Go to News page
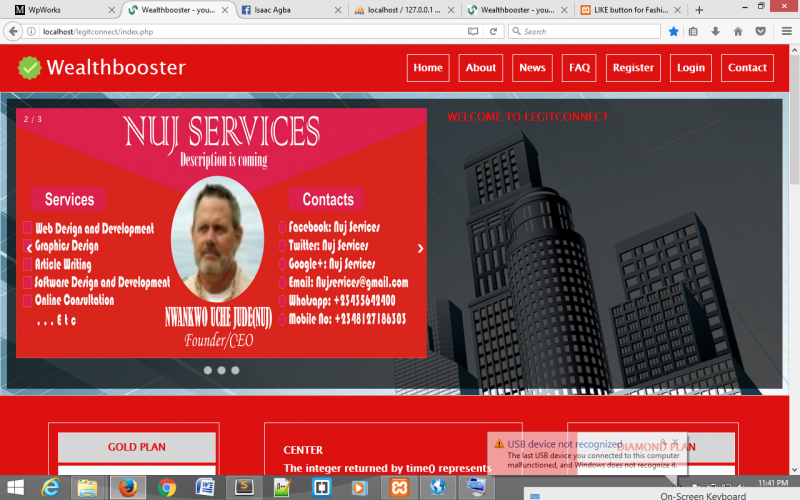This screenshot has height=500, width=800. click(x=532, y=68)
